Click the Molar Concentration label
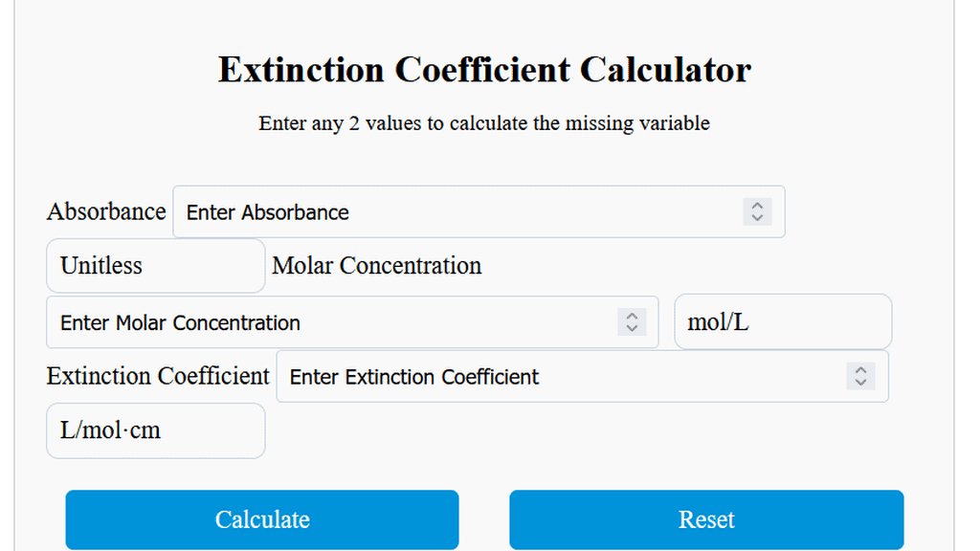This screenshot has height=551, width=980. [x=376, y=265]
